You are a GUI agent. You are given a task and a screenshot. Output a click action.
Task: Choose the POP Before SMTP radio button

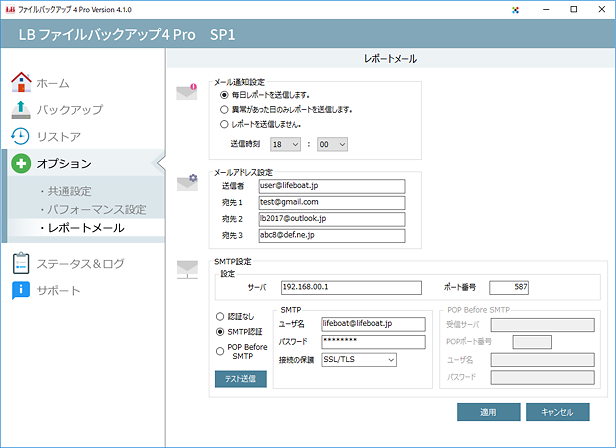click(220, 351)
